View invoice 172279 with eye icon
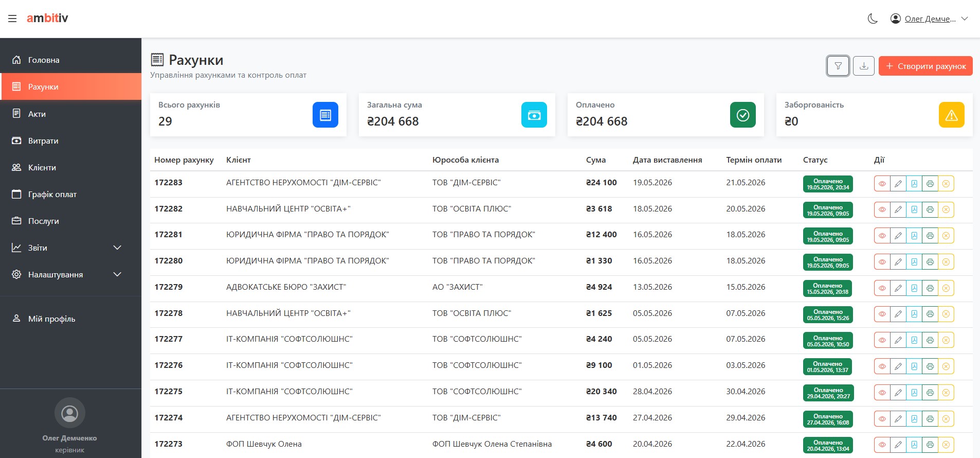Viewport: 980px width, 458px height. click(882, 288)
